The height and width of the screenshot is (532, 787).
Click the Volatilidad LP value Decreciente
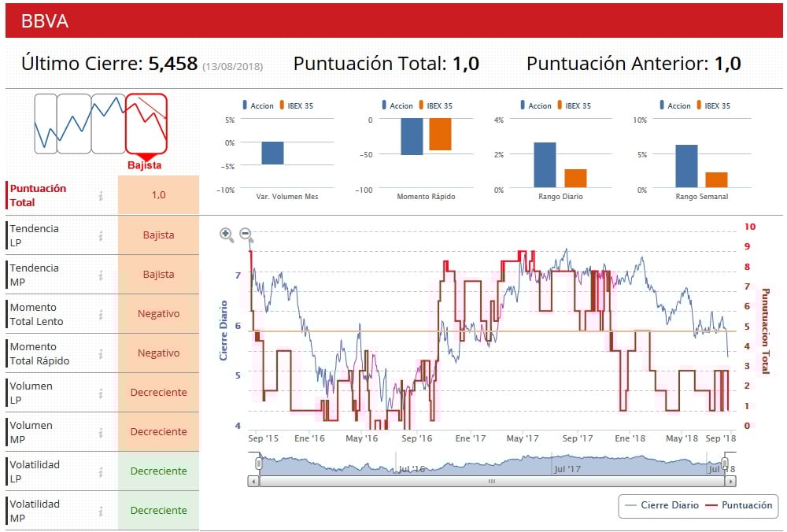tap(159, 471)
